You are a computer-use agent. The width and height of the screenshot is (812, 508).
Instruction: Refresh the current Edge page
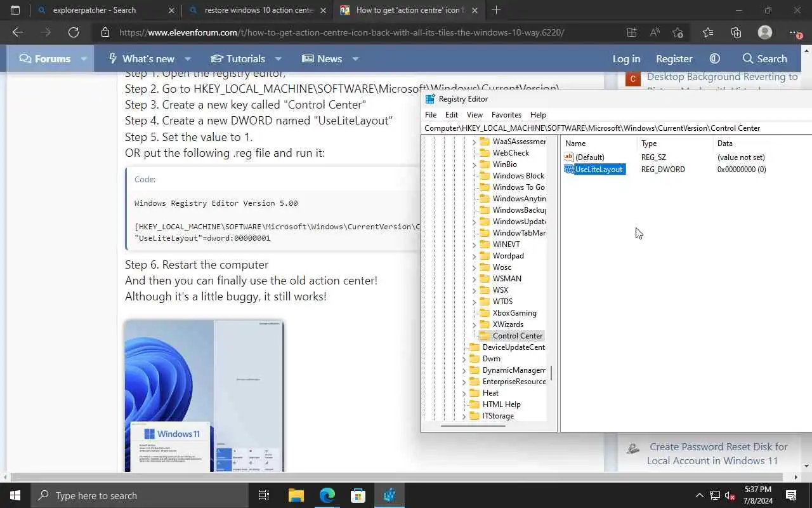[x=74, y=32]
